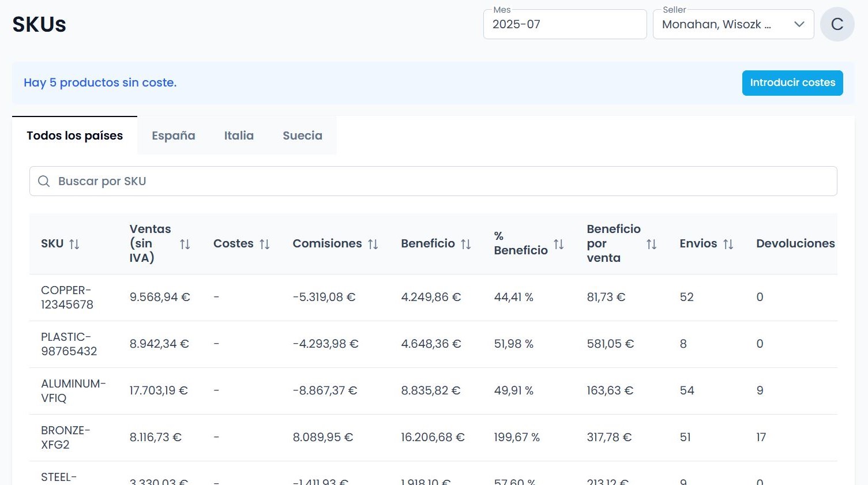
Task: Click SKU BRONZE-XFG2 cell
Action: [x=65, y=438]
